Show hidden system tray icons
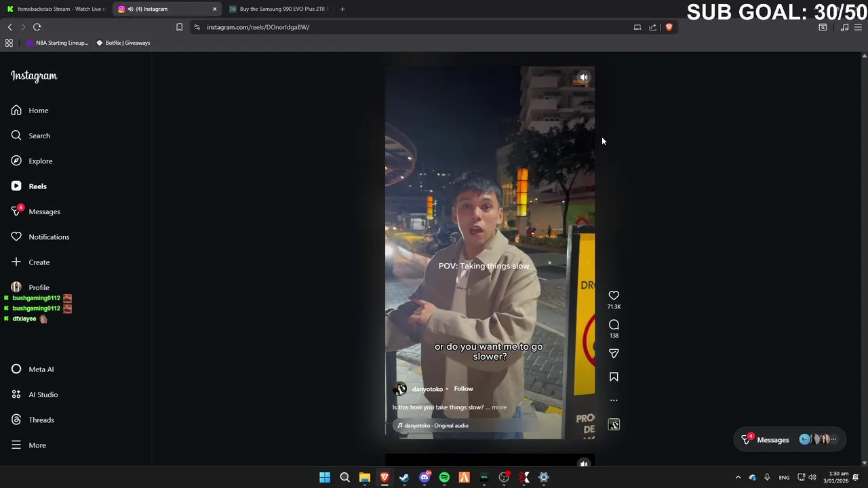The height and width of the screenshot is (488, 868). coord(738,477)
